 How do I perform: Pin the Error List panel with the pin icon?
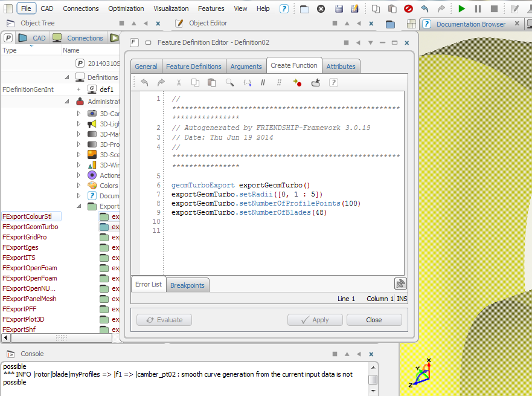(400, 283)
